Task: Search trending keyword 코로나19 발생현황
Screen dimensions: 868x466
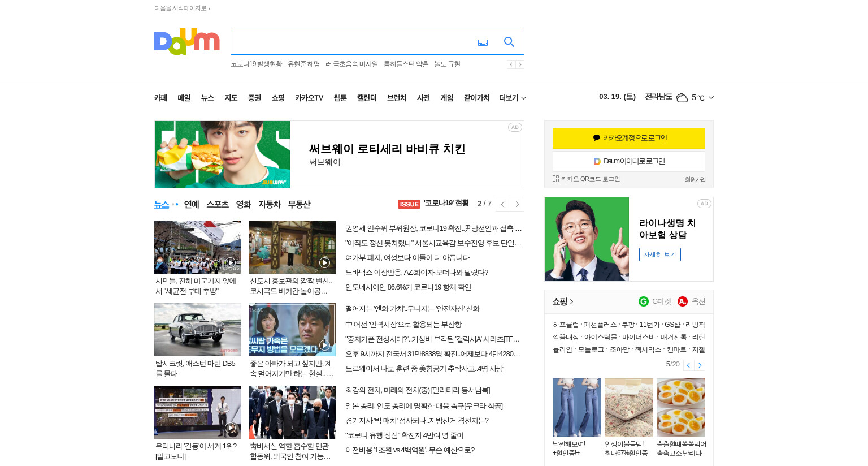Action: pyautogui.click(x=256, y=64)
